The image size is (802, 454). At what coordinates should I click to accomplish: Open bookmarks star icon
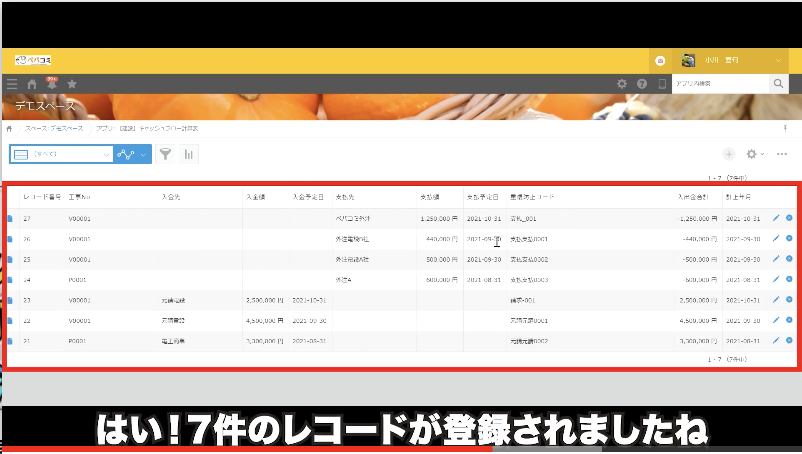[x=72, y=85]
